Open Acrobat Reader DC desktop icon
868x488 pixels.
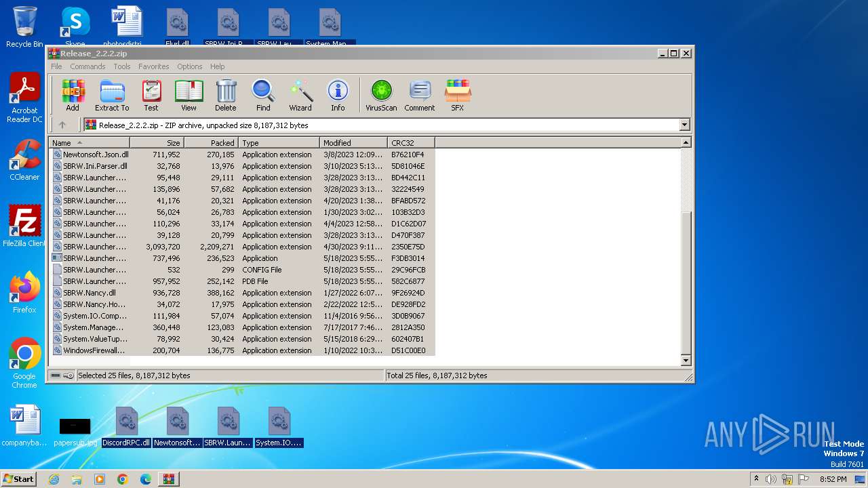[24, 98]
